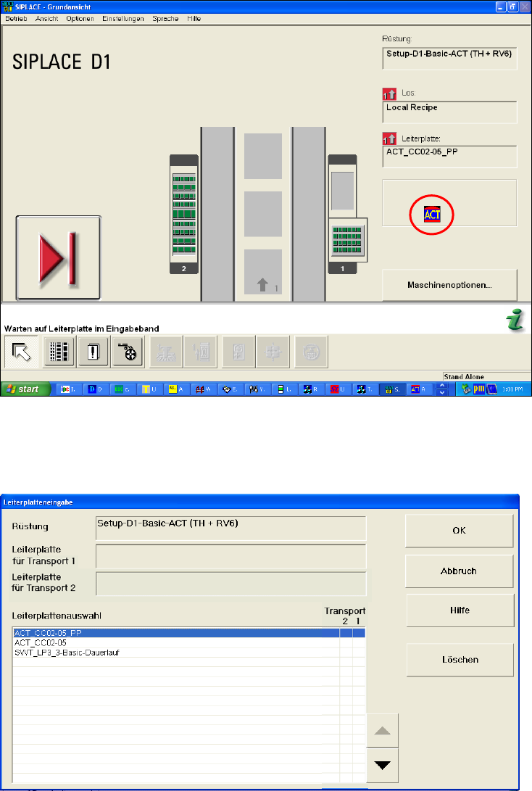The width and height of the screenshot is (532, 791).
Task: Select feeder table 2 graphic
Action: (184, 215)
